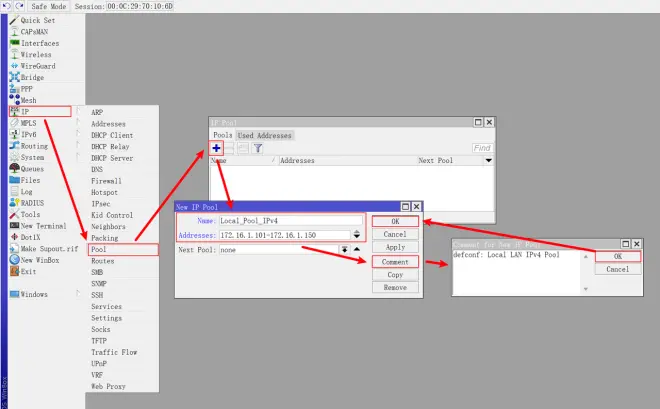660x409 pixels.
Task: Select Addresses in the IP submenu
Action: [x=108, y=124]
